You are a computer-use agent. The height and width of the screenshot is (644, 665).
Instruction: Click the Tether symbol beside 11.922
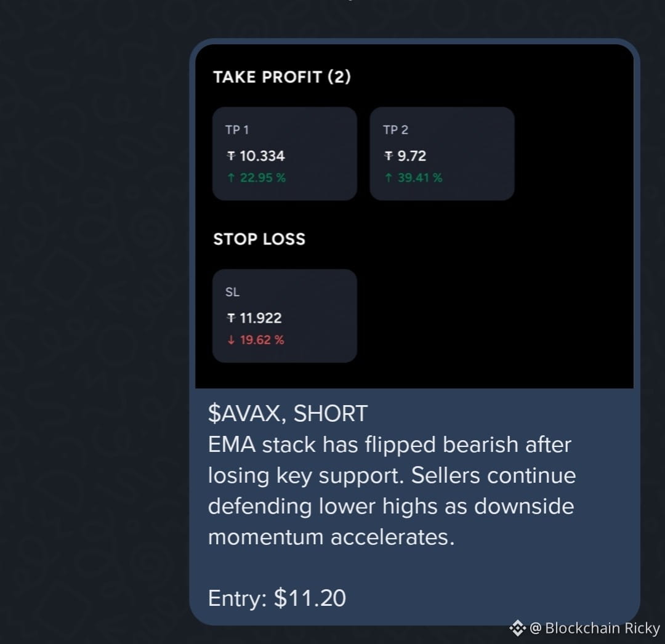(231, 318)
